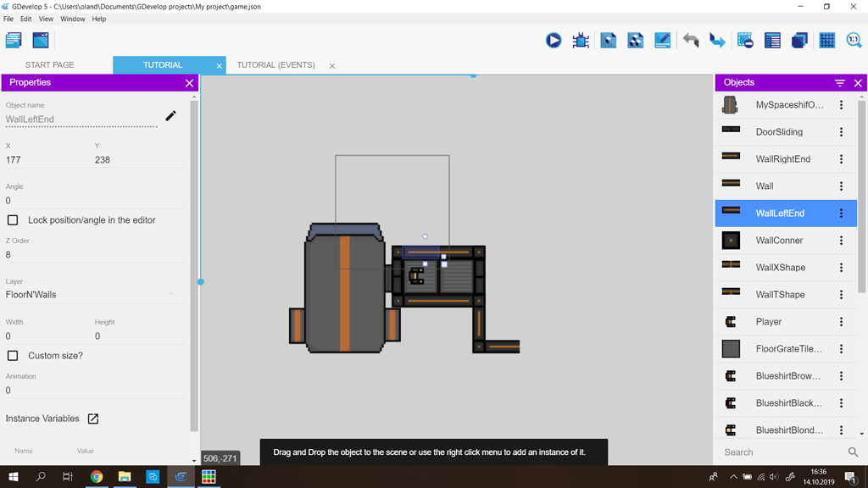The image size is (868, 488).
Task: Redo the last undone action
Action: pos(716,39)
